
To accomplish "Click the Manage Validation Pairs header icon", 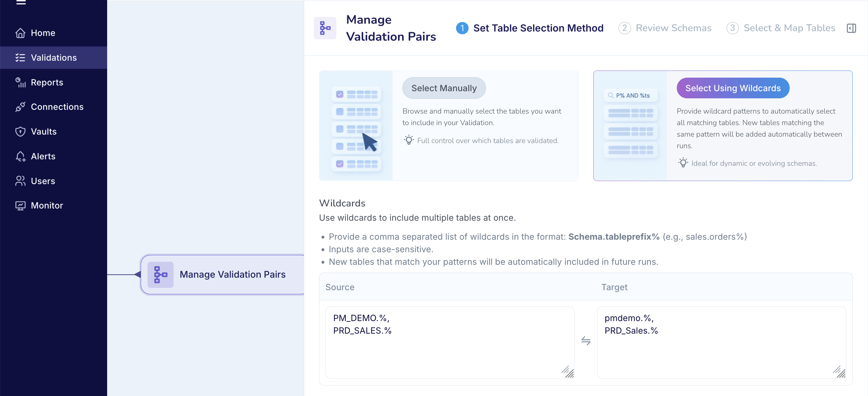I will (324, 28).
